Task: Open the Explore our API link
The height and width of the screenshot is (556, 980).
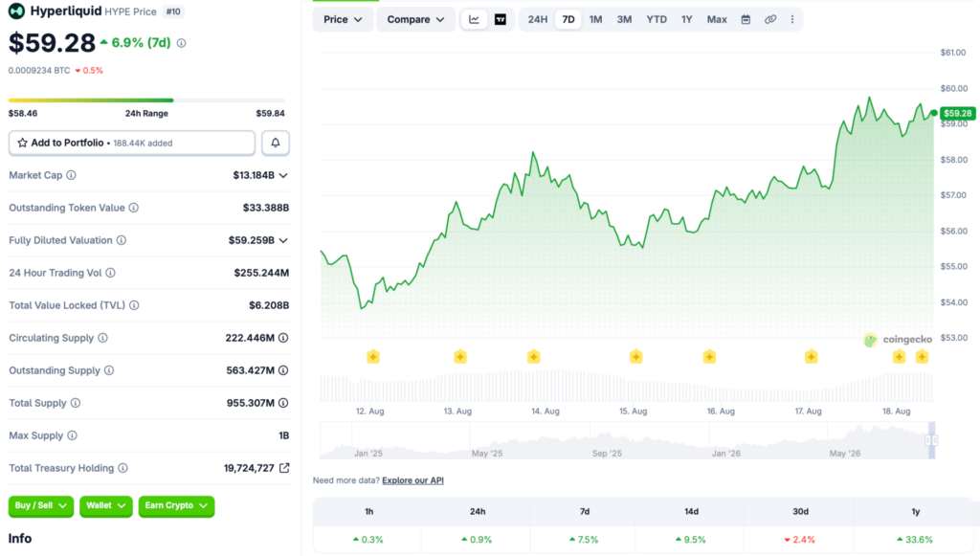Action: (412, 480)
